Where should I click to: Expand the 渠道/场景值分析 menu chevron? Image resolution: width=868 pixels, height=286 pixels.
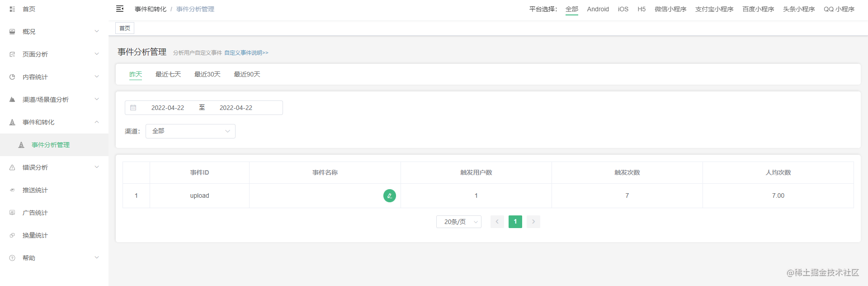[x=97, y=99]
